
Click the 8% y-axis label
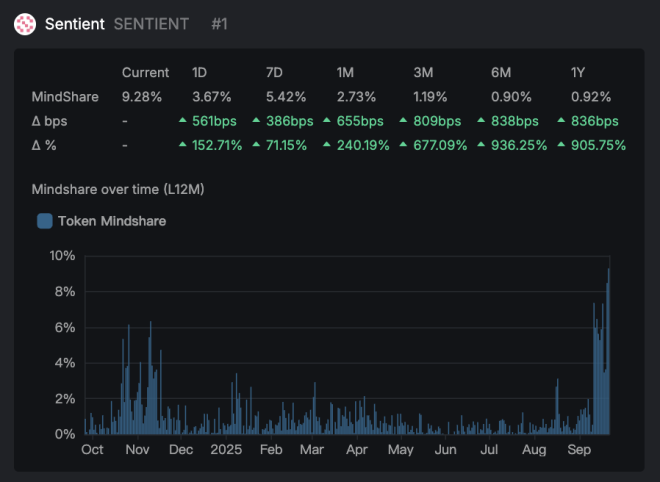65,291
